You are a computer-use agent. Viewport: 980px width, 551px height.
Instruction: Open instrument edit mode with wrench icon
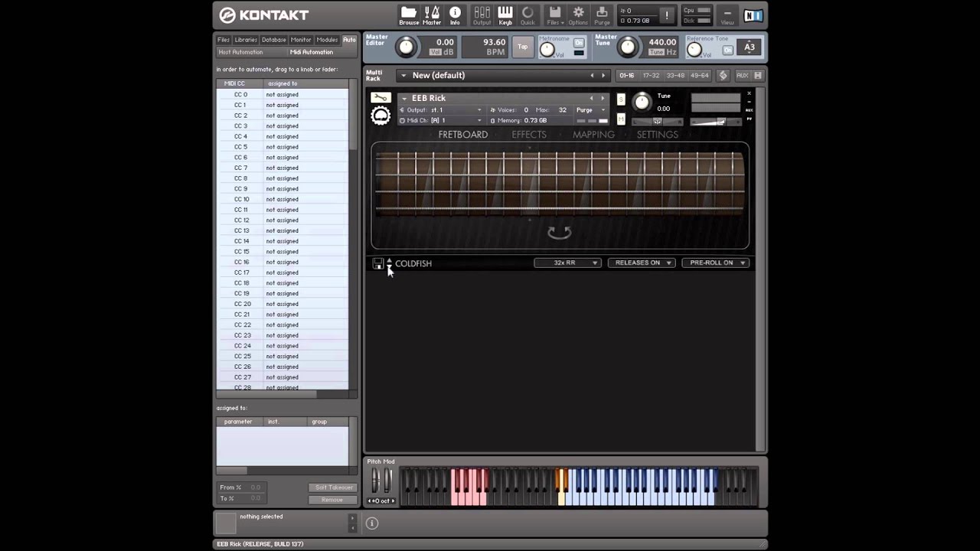(381, 98)
